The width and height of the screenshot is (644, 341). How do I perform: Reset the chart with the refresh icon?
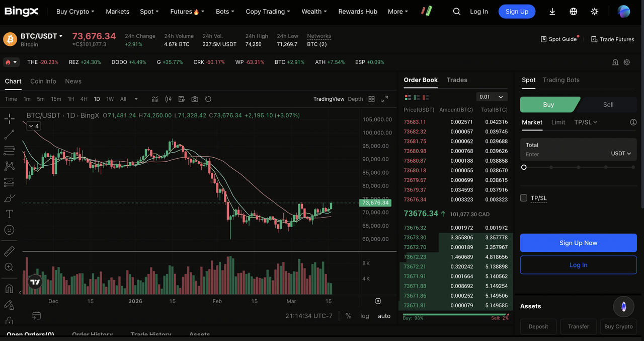click(208, 99)
